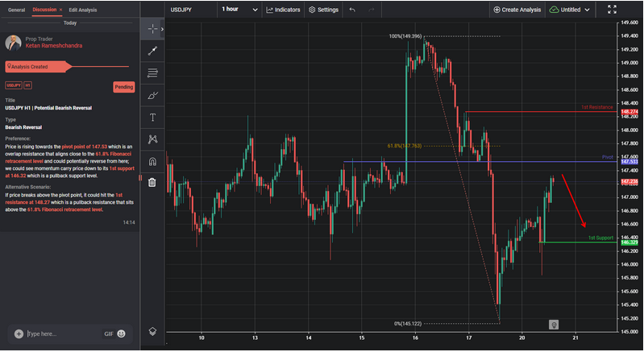Select the trend line drawing tool
644x352 pixels.
point(152,51)
